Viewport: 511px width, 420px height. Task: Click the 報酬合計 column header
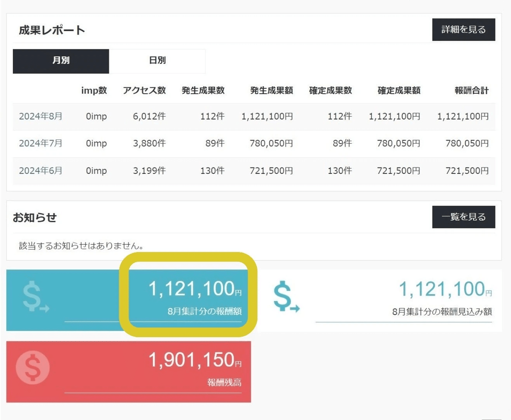click(x=471, y=90)
